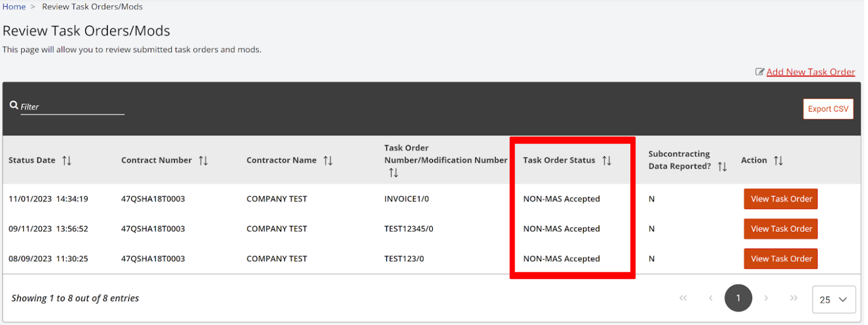View Task Order for INVOICE1/0

(780, 199)
